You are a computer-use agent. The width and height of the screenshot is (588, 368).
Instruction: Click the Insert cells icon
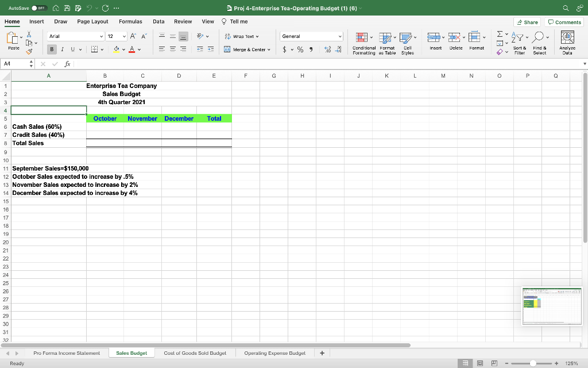434,37
